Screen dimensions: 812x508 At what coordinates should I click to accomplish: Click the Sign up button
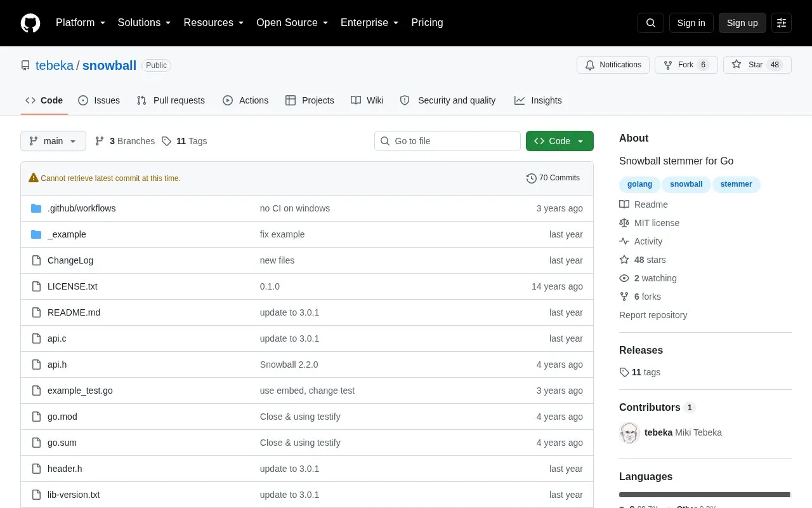[742, 23]
